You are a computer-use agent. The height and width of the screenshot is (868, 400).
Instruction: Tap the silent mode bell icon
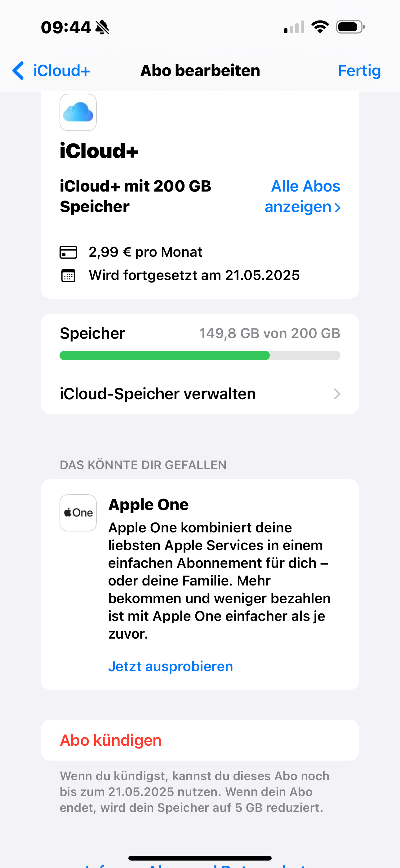102,27
